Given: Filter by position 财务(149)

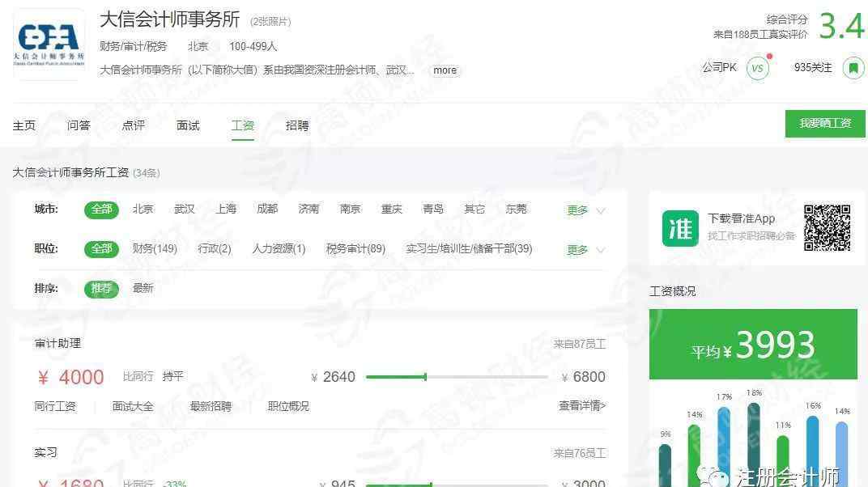Looking at the screenshot, I should point(155,248).
